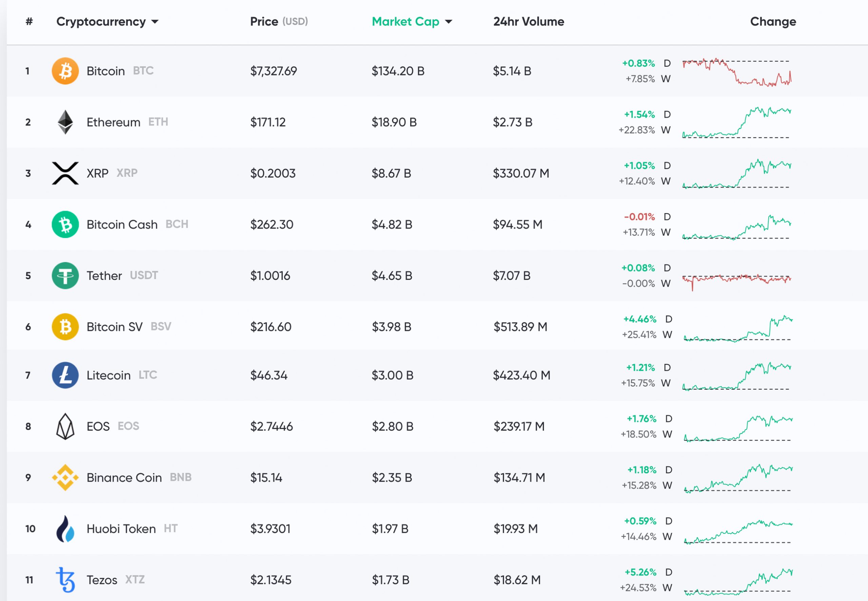
Task: Click Huobi Token price $3.9301
Action: pyautogui.click(x=270, y=529)
